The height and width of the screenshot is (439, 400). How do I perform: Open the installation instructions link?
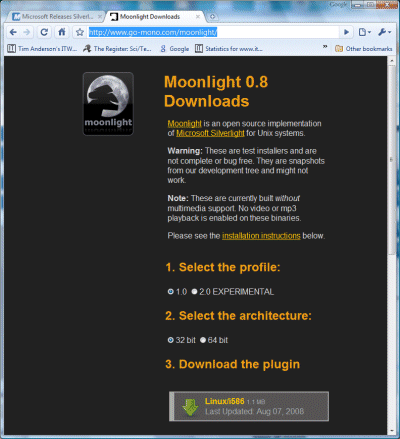261,236
